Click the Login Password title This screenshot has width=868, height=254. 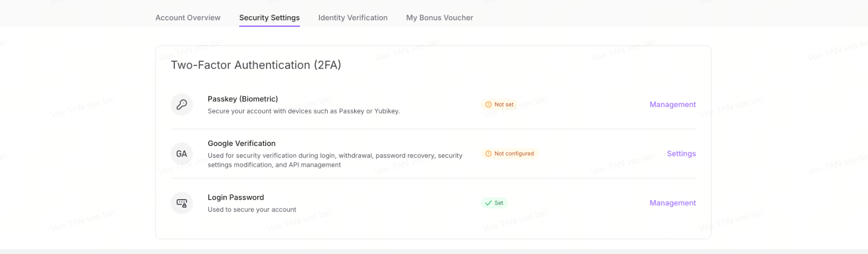pos(236,197)
